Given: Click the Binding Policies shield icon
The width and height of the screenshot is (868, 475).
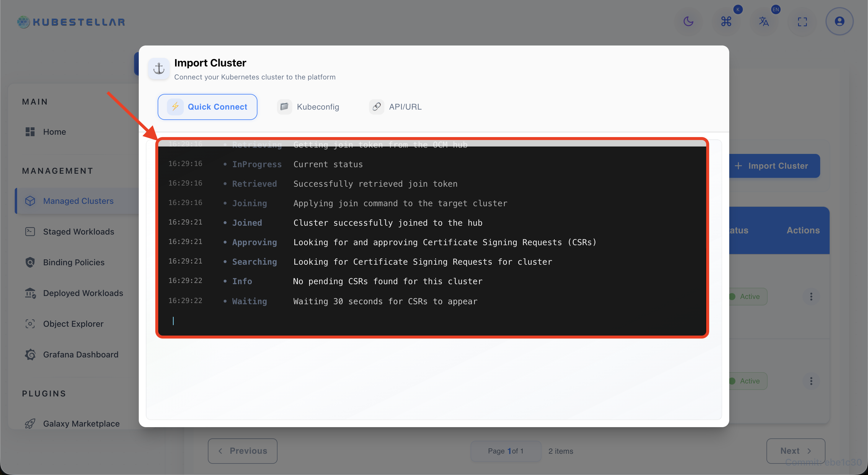Looking at the screenshot, I should 30,262.
